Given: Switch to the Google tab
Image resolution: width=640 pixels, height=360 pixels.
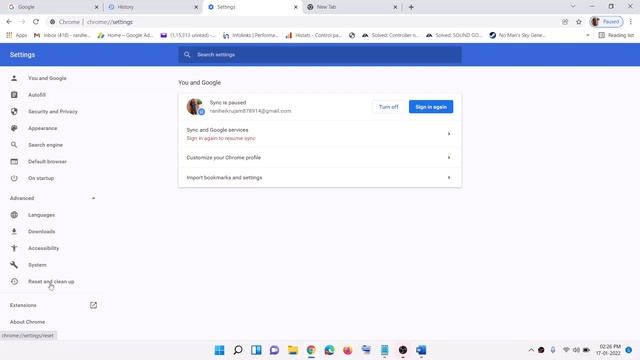Looking at the screenshot, I should pos(52,7).
